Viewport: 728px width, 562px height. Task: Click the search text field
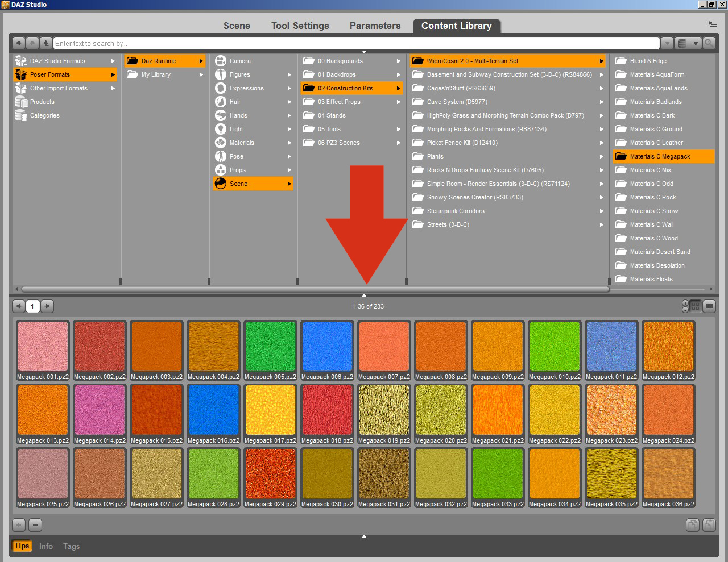pyautogui.click(x=356, y=43)
